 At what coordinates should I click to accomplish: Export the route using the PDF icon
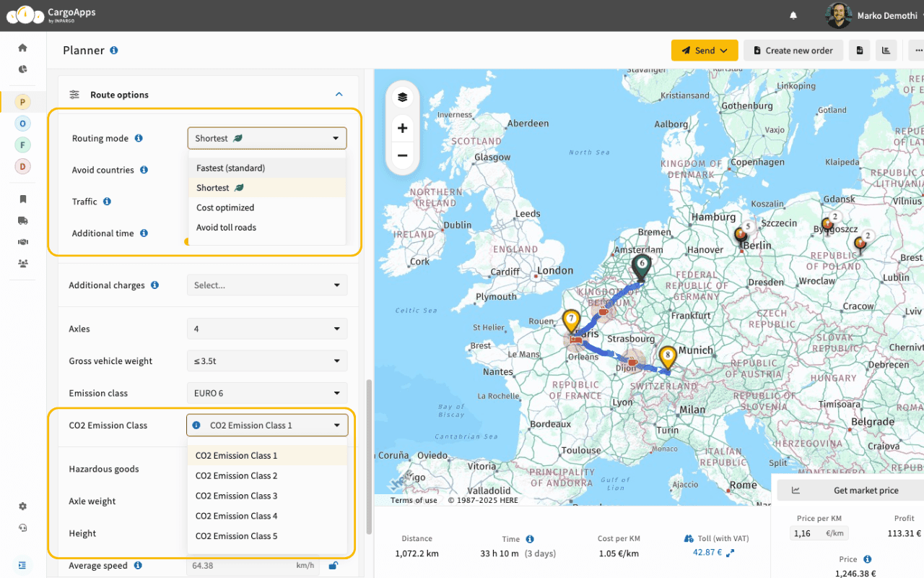pyautogui.click(x=858, y=50)
